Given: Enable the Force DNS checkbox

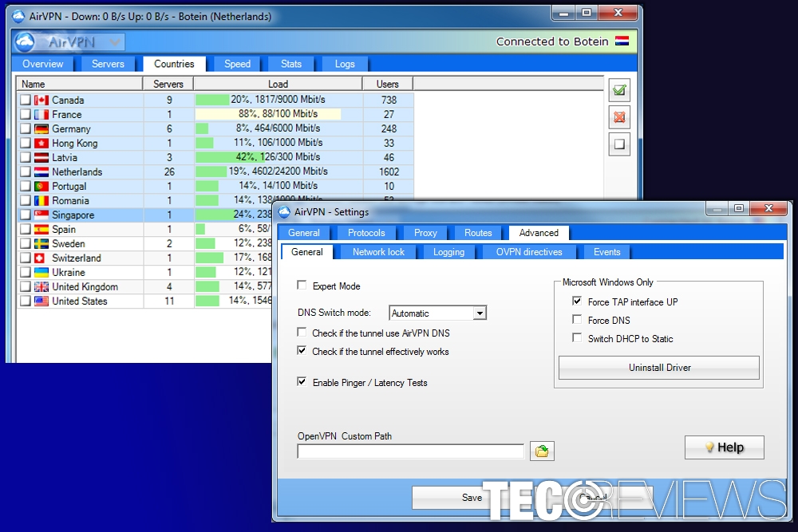Looking at the screenshot, I should tap(577, 319).
